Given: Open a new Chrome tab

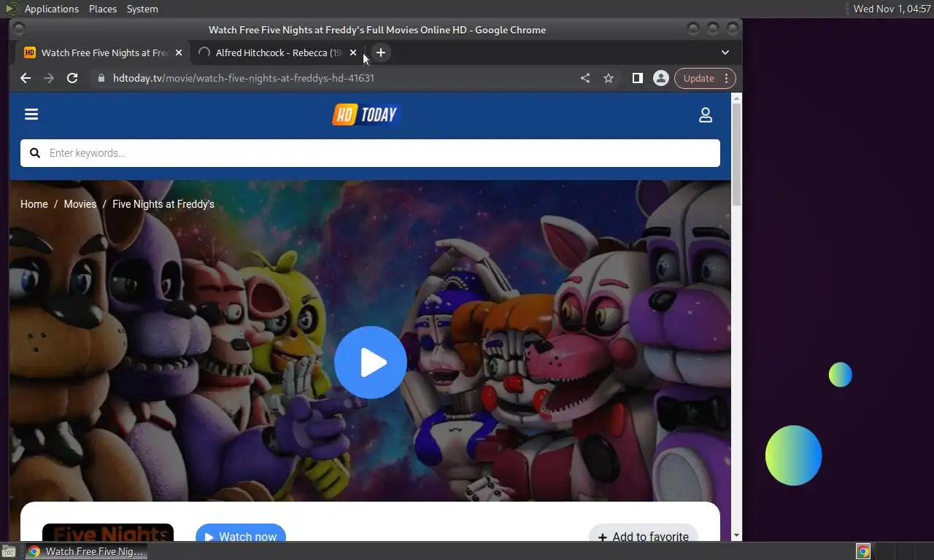Looking at the screenshot, I should (x=381, y=52).
